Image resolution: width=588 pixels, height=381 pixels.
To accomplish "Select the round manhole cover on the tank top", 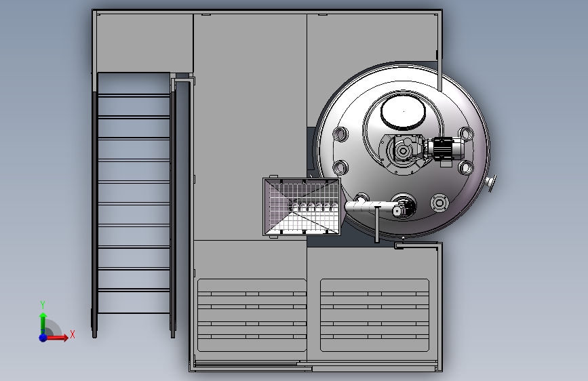I will pos(403,112).
